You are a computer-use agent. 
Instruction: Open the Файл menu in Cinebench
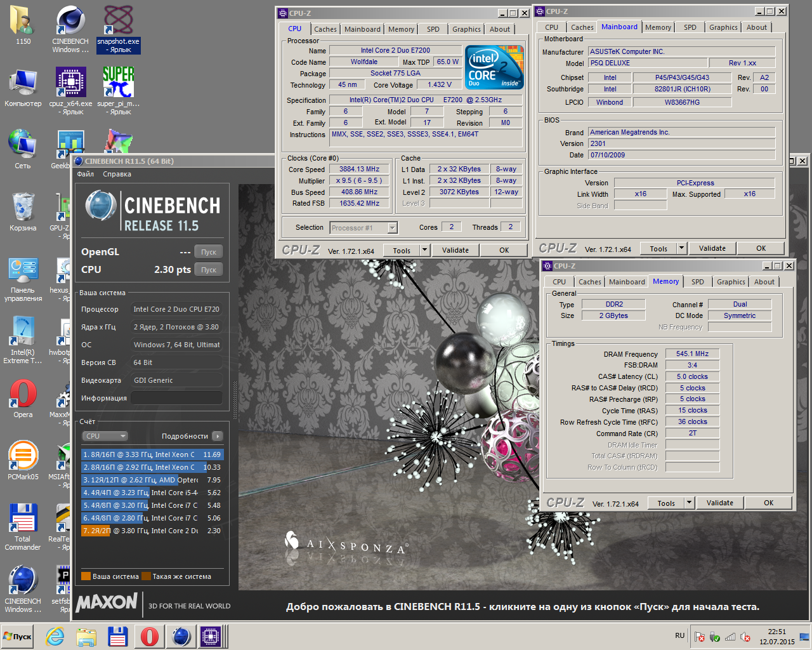[86, 174]
